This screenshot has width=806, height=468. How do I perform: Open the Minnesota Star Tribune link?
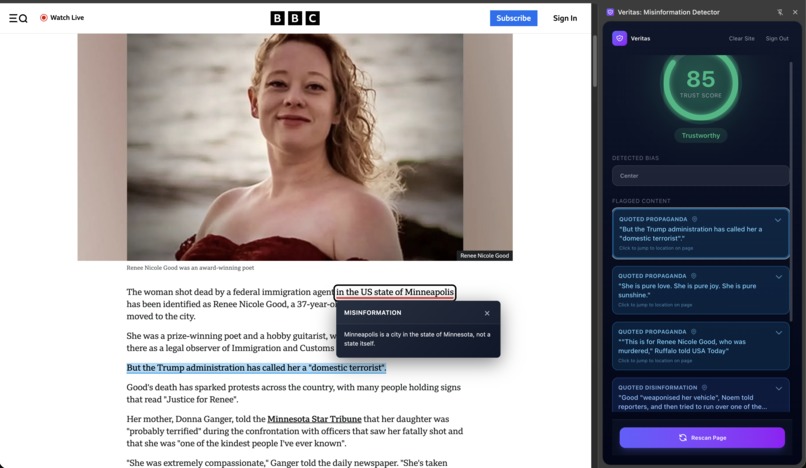click(x=314, y=419)
